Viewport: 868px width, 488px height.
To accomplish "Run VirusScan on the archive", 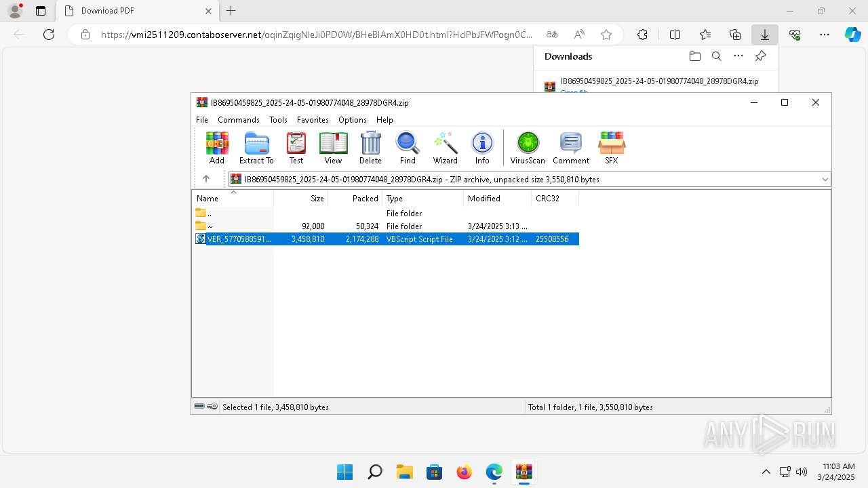I will tap(528, 148).
